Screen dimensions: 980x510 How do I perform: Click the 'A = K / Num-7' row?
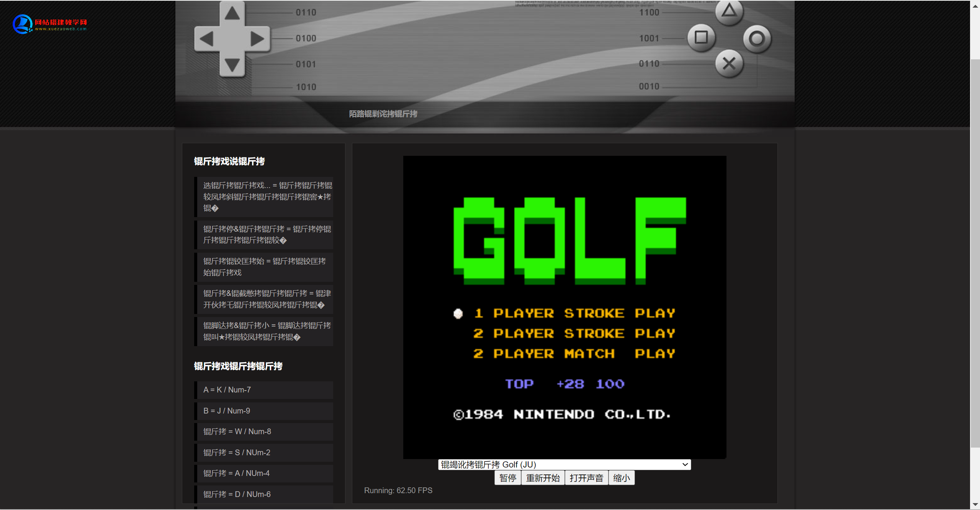263,390
